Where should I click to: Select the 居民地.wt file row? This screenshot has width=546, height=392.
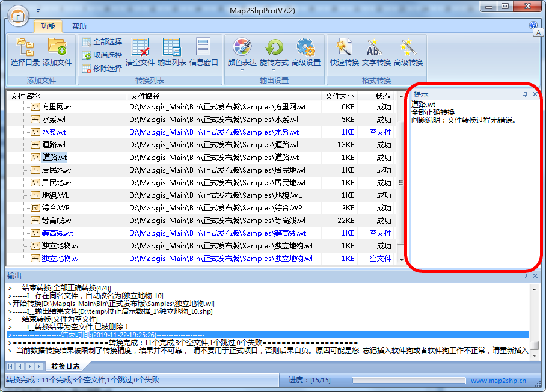(202, 183)
